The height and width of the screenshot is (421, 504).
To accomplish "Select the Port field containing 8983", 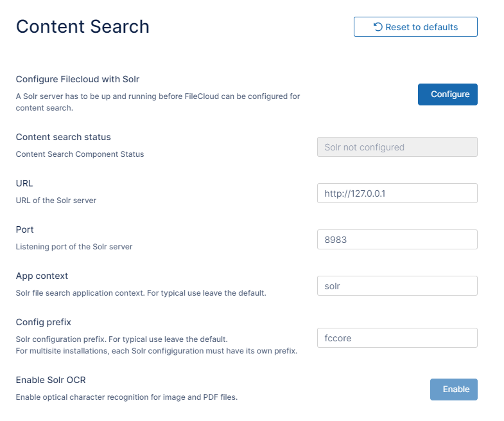I will [x=397, y=240].
